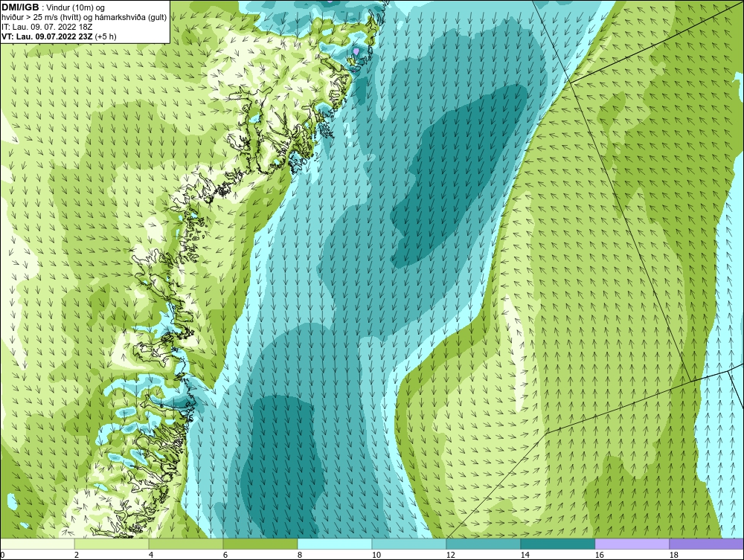
Task: Click the legend tick label '12'
Action: point(451,555)
